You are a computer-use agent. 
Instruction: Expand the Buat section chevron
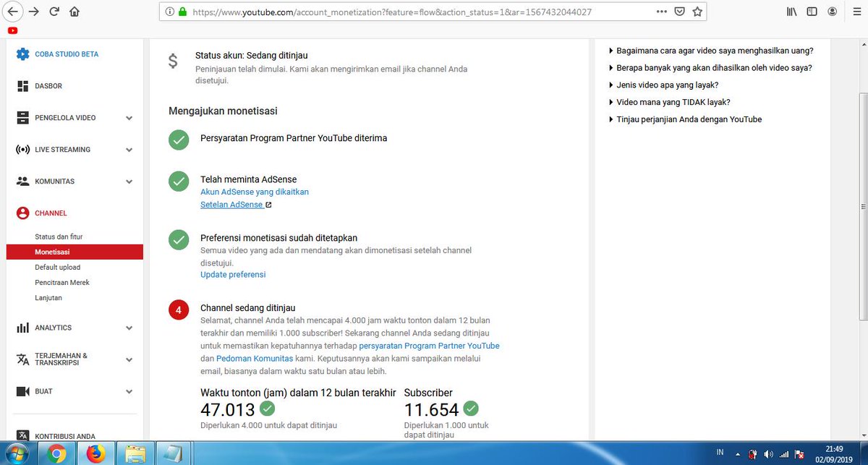click(129, 391)
